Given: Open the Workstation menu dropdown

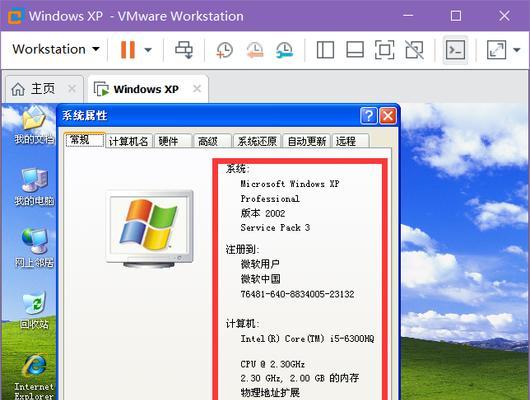Looking at the screenshot, I should click(56, 49).
